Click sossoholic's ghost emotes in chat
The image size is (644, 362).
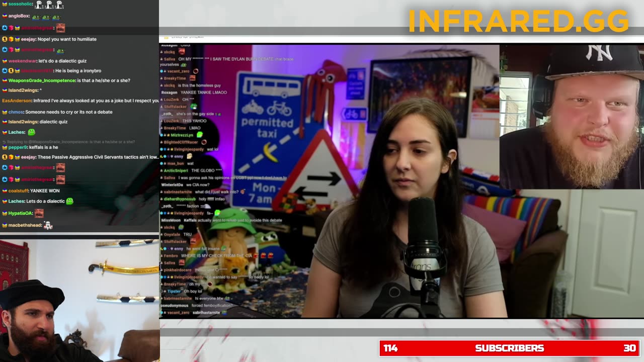(x=49, y=5)
